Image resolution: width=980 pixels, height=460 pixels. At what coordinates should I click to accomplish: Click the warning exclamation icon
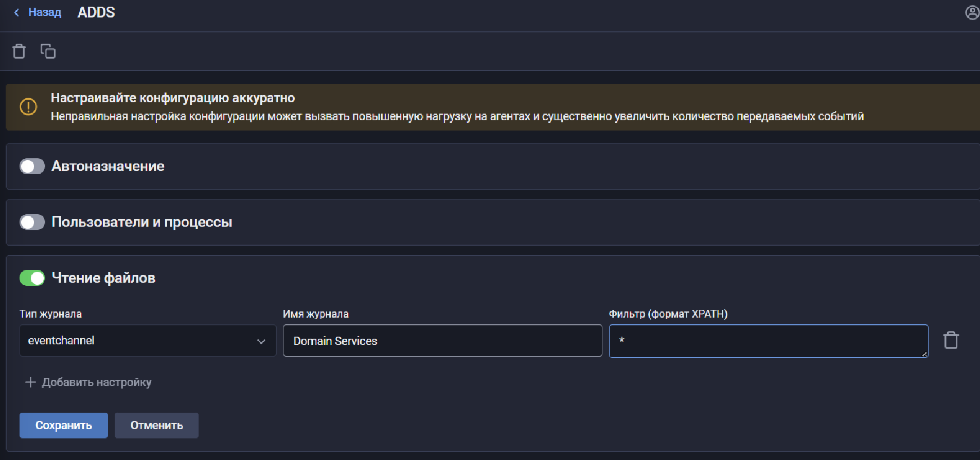[x=28, y=107]
